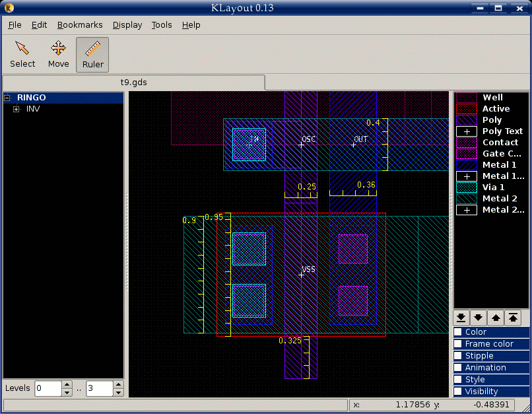The width and height of the screenshot is (532, 414).
Task: Collapse the RINGO tree node
Action: pos(7,98)
